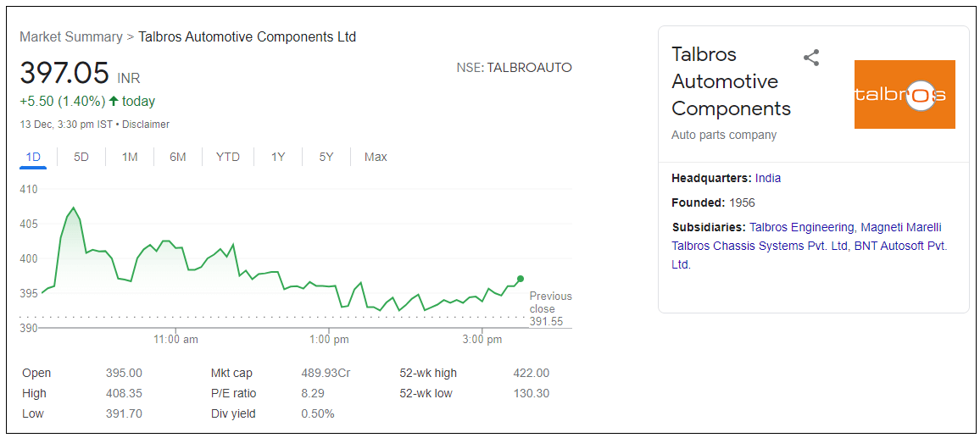Click the 1:00 pm axis label
980x438 pixels.
tap(330, 340)
